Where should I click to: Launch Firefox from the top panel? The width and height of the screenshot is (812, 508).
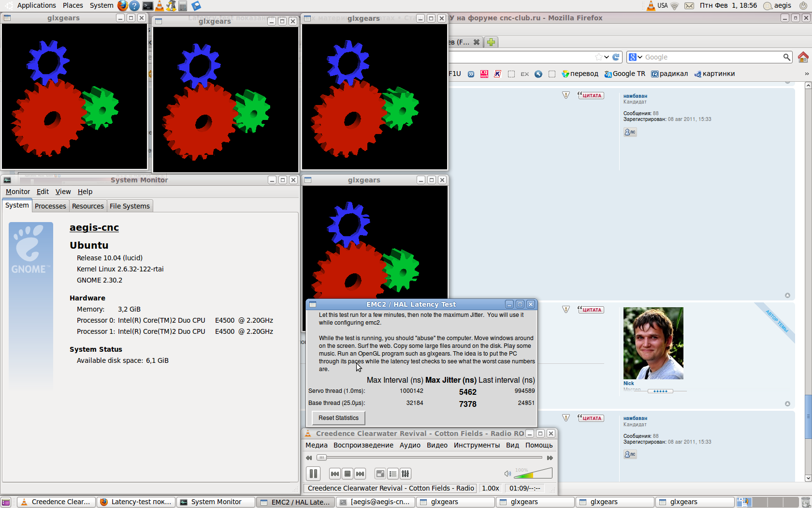coord(123,6)
